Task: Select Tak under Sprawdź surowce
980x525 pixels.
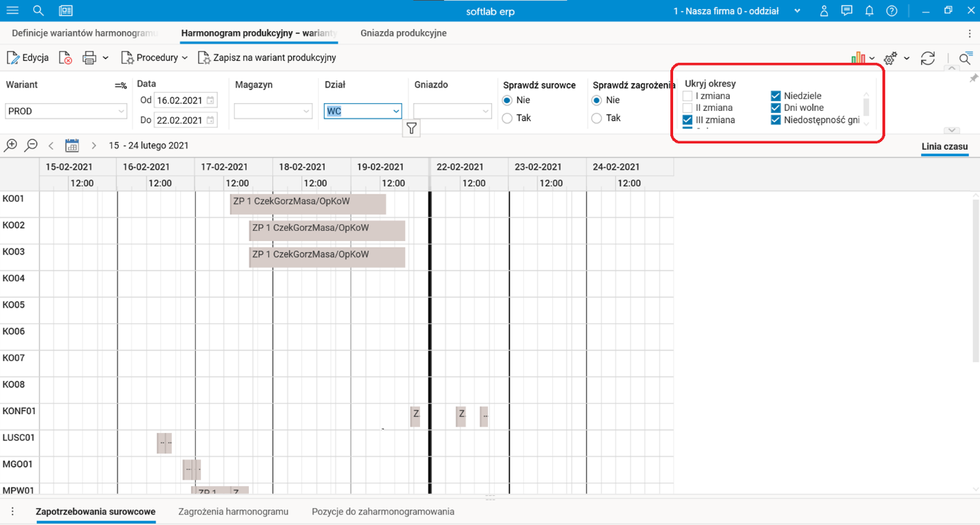Action: pyautogui.click(x=507, y=118)
